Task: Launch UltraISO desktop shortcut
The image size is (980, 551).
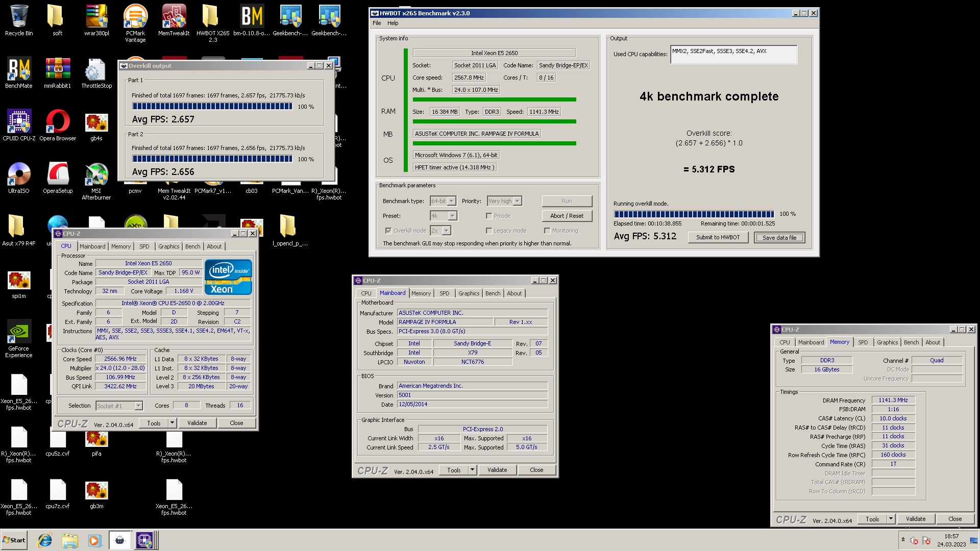Action: pos(19,178)
